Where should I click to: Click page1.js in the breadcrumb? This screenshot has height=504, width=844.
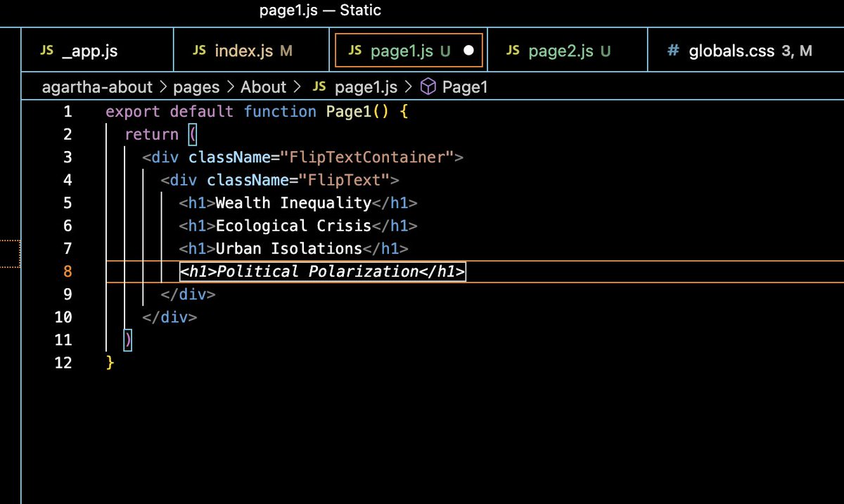pos(366,87)
